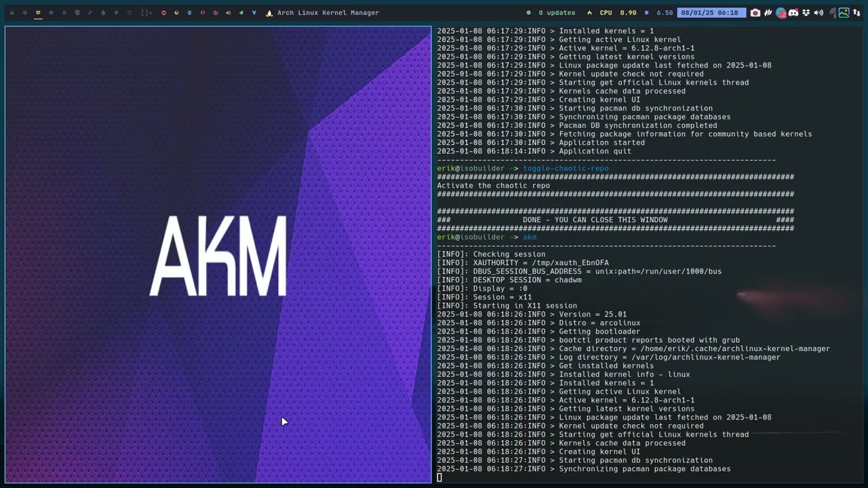Click '[INFO]: Checking session' line
This screenshot has width=868, height=488.
491,254
